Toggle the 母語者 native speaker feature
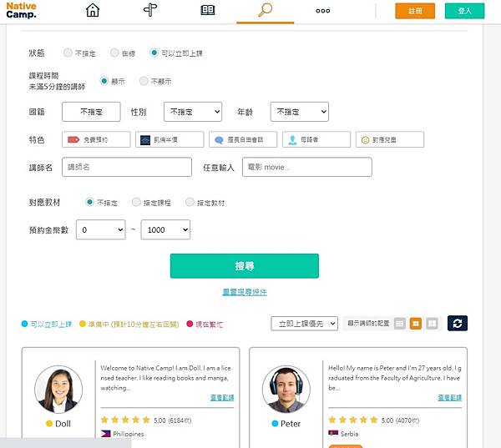The height and width of the screenshot is (448, 501). point(316,139)
